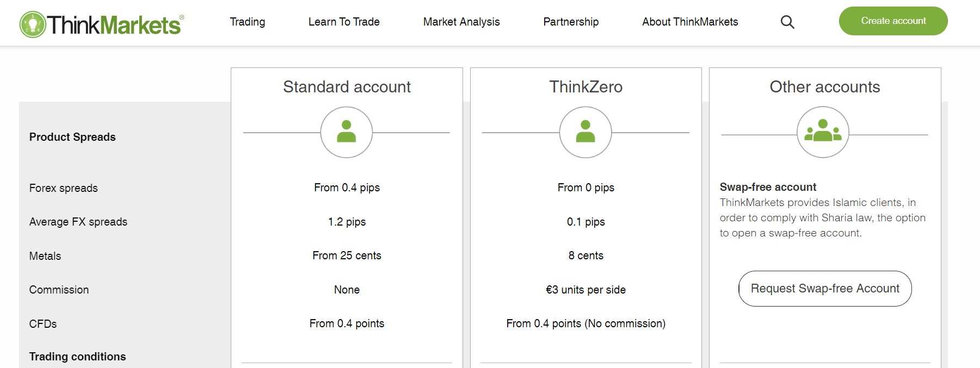Open the About ThinkMarkets menu
980x368 pixels.
pyautogui.click(x=690, y=22)
